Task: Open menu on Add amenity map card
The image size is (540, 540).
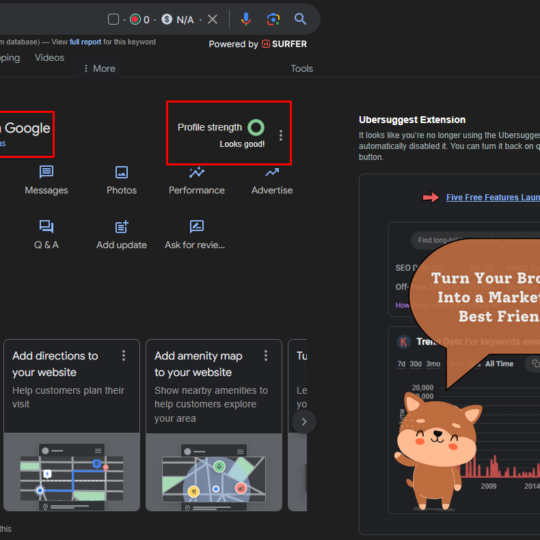Action: pos(266,355)
